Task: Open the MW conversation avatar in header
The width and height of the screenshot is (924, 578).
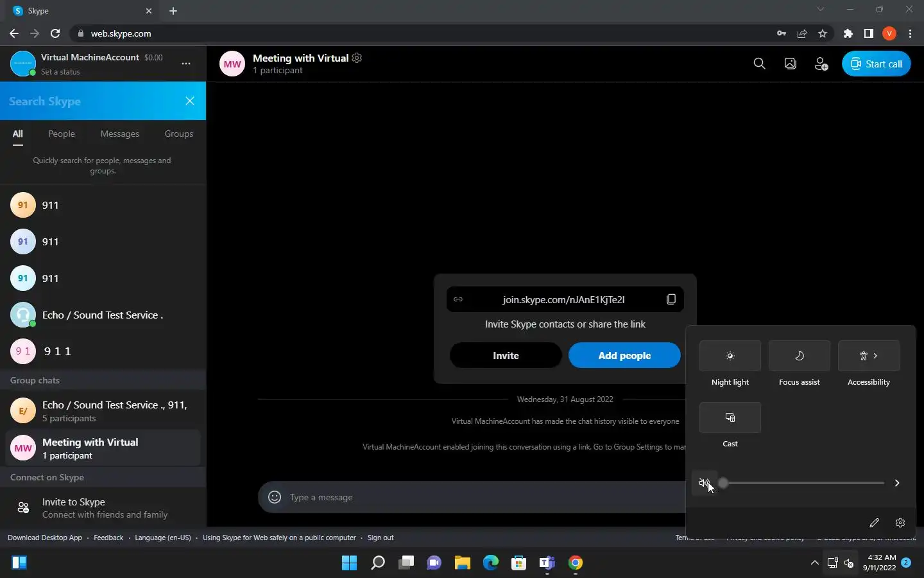Action: click(232, 64)
